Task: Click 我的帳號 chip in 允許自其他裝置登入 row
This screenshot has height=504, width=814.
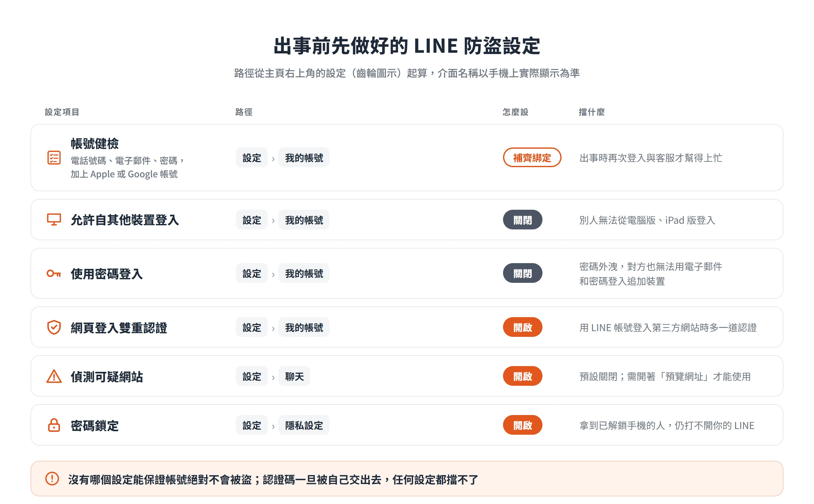Action: tap(304, 220)
